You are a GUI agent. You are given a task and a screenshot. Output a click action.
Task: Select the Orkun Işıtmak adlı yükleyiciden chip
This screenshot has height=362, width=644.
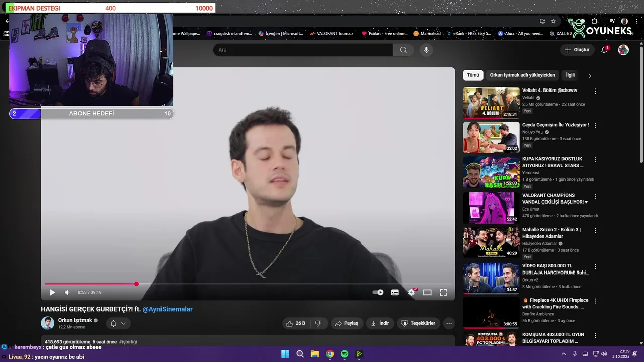coord(522,75)
